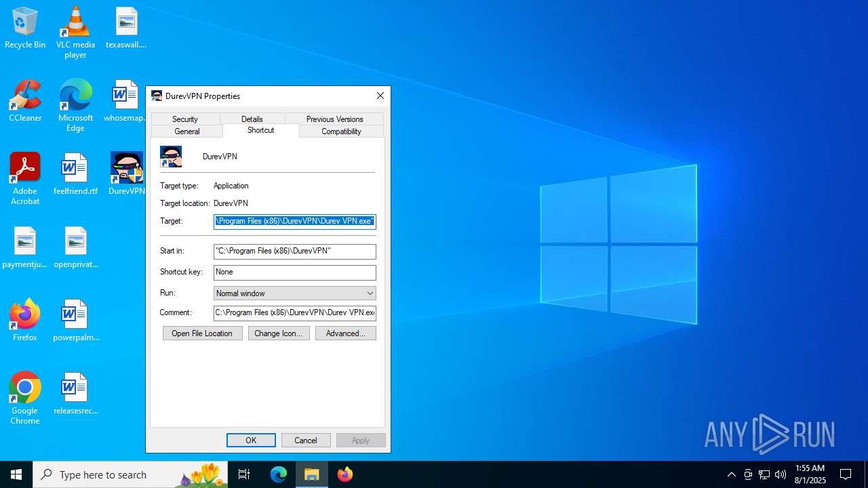Select the paymentju image file icon
868x488 pixels.
[x=25, y=248]
